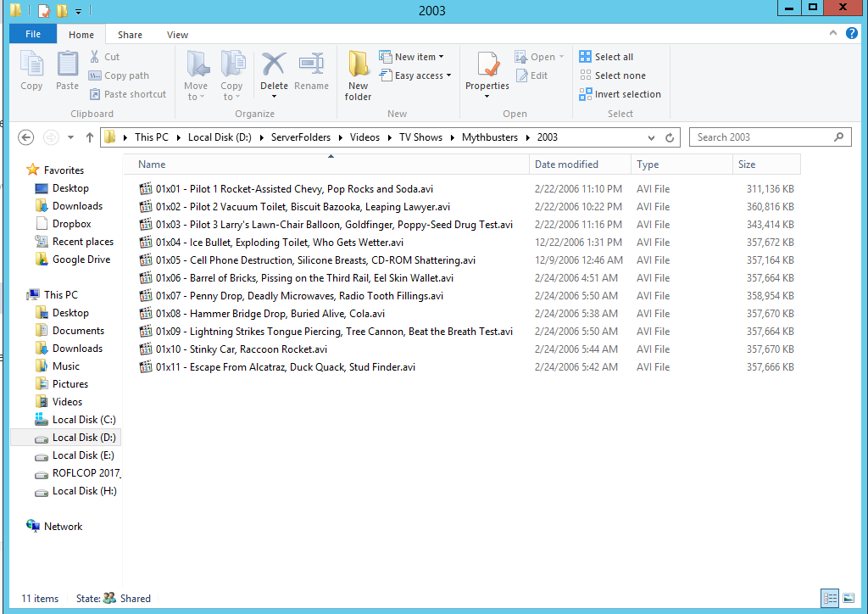Image resolution: width=868 pixels, height=614 pixels.
Task: Switch to the View ribbon tab
Action: tap(177, 35)
